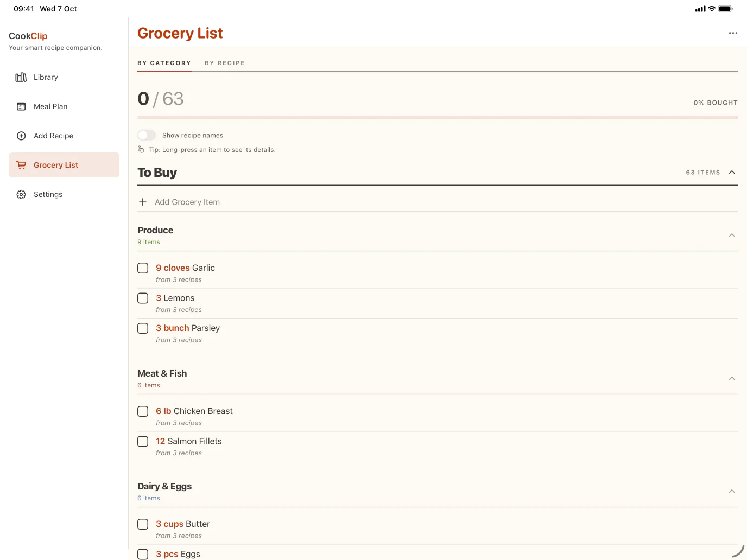Click the Grocery List page heading
Image resolution: width=747 pixels, height=560 pixels.
click(180, 33)
